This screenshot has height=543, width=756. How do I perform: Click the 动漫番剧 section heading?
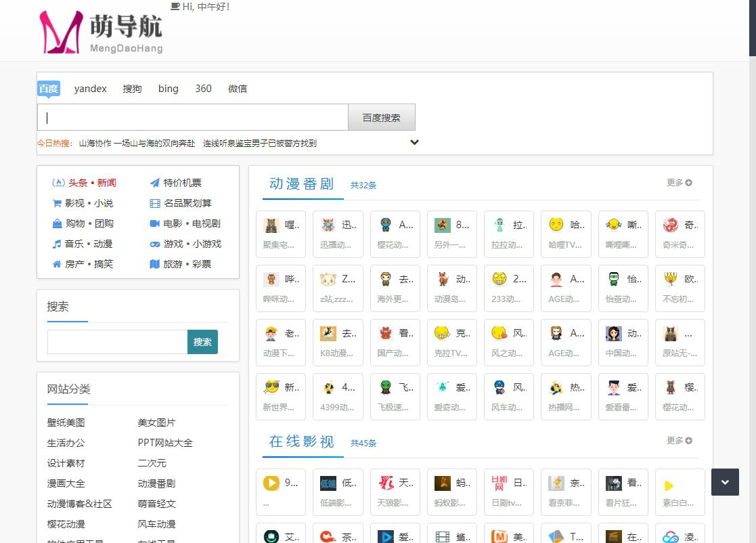click(301, 183)
